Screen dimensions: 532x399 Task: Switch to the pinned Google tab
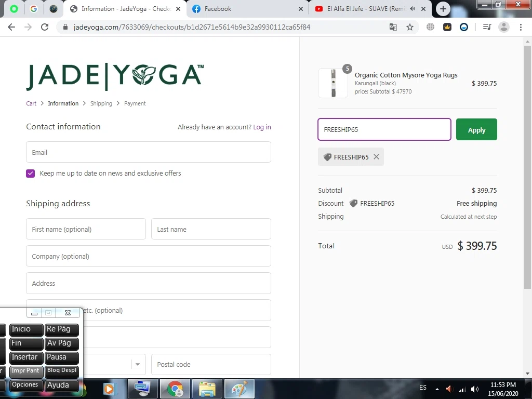click(x=34, y=9)
